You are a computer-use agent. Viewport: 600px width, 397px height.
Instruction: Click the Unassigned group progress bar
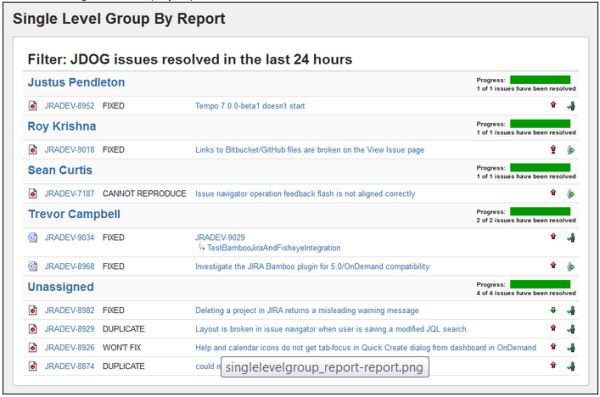(x=540, y=284)
